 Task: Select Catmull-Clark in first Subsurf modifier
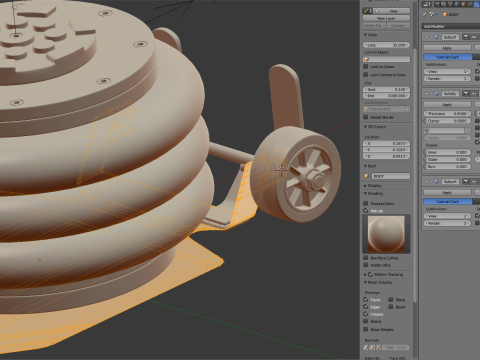point(448,57)
